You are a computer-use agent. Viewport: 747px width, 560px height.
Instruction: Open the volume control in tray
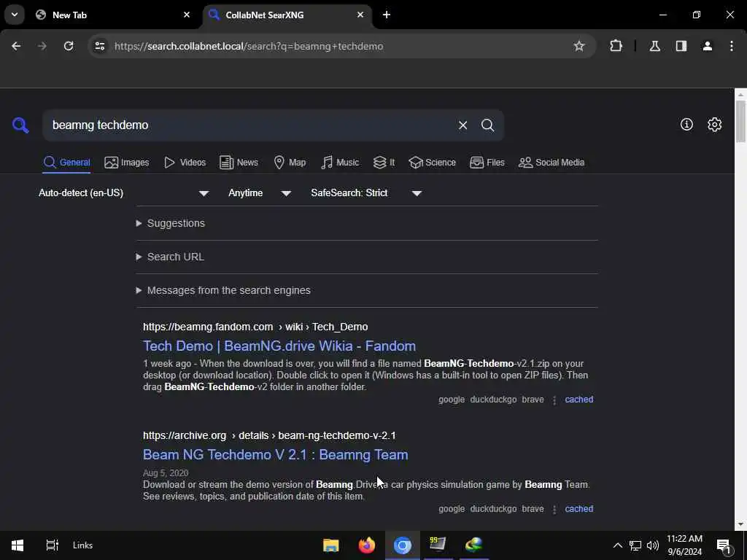pyautogui.click(x=653, y=545)
